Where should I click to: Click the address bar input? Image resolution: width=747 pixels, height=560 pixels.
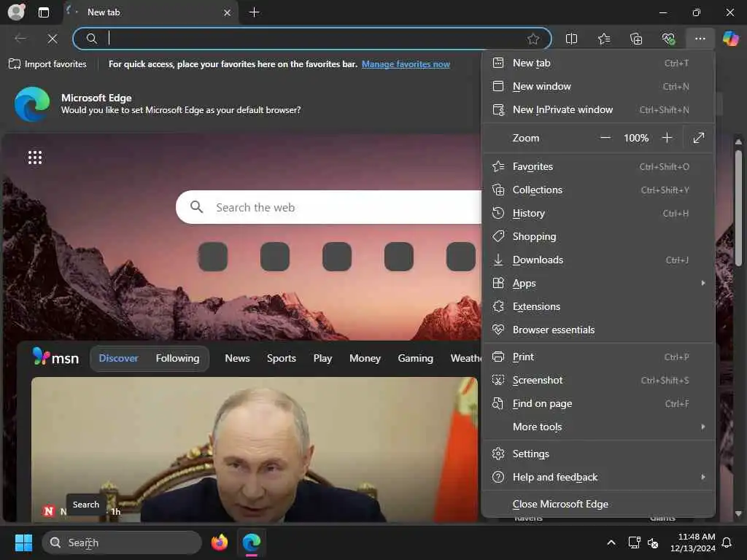point(312,39)
